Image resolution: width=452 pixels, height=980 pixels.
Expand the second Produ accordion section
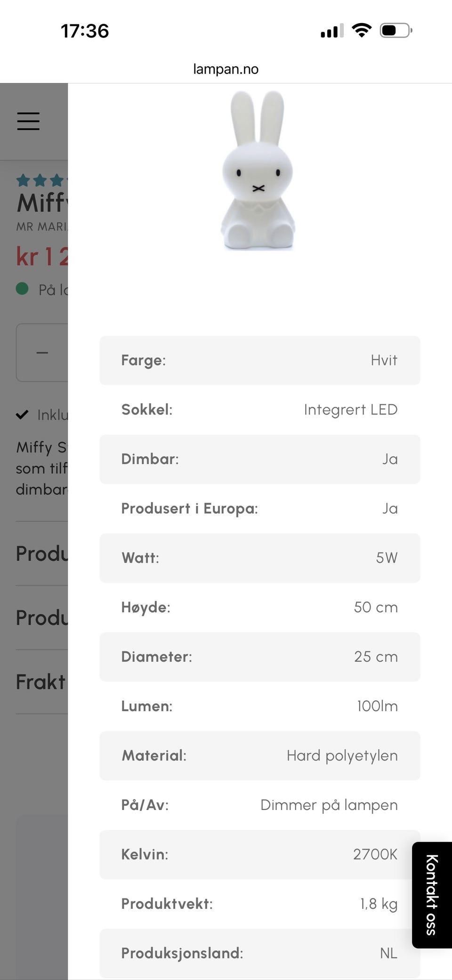click(x=41, y=617)
